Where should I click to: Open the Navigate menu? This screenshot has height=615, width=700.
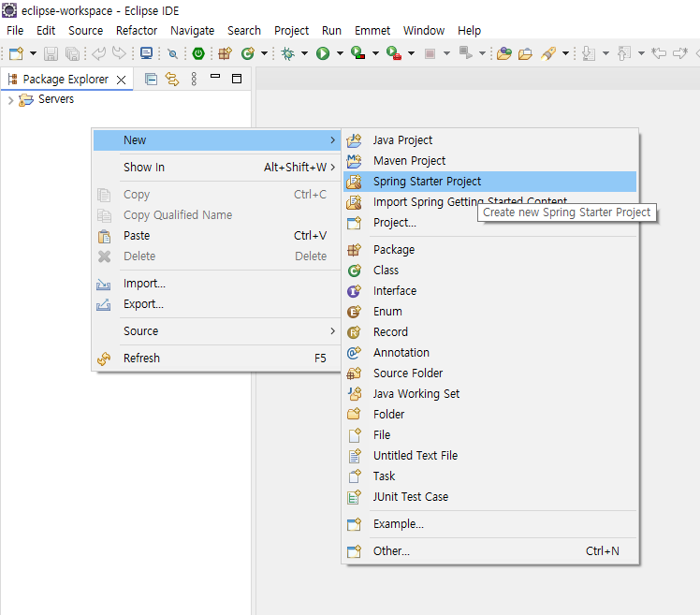coord(193,30)
